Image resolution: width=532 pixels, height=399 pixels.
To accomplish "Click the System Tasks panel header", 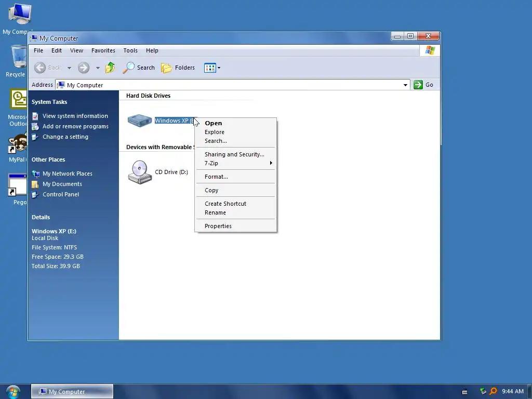I will (49, 102).
